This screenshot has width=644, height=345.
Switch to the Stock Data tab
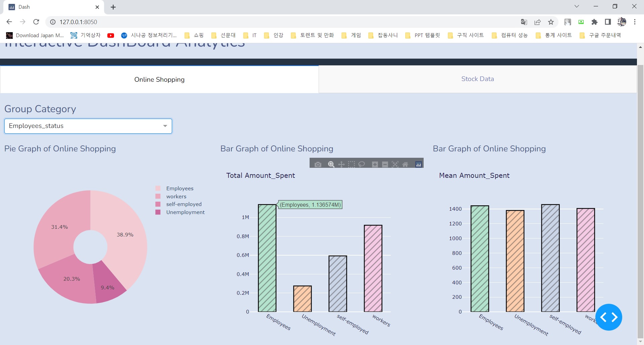478,79
